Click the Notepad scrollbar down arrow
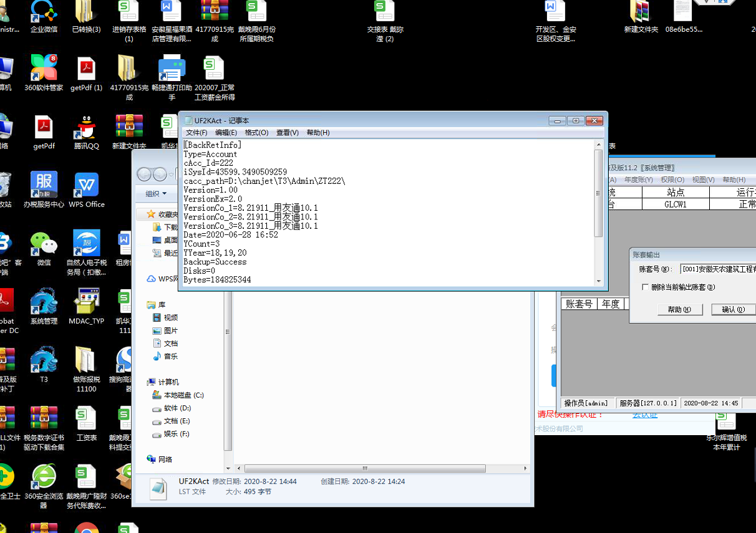 pos(599,281)
